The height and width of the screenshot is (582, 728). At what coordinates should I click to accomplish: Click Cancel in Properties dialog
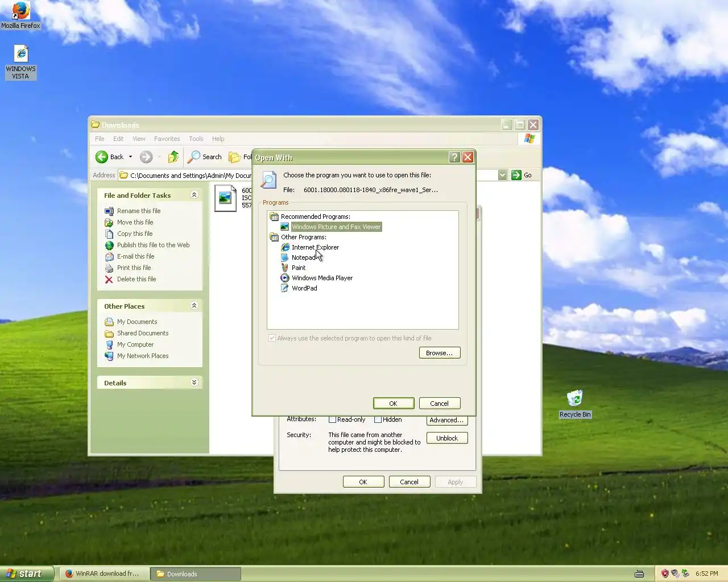(409, 482)
